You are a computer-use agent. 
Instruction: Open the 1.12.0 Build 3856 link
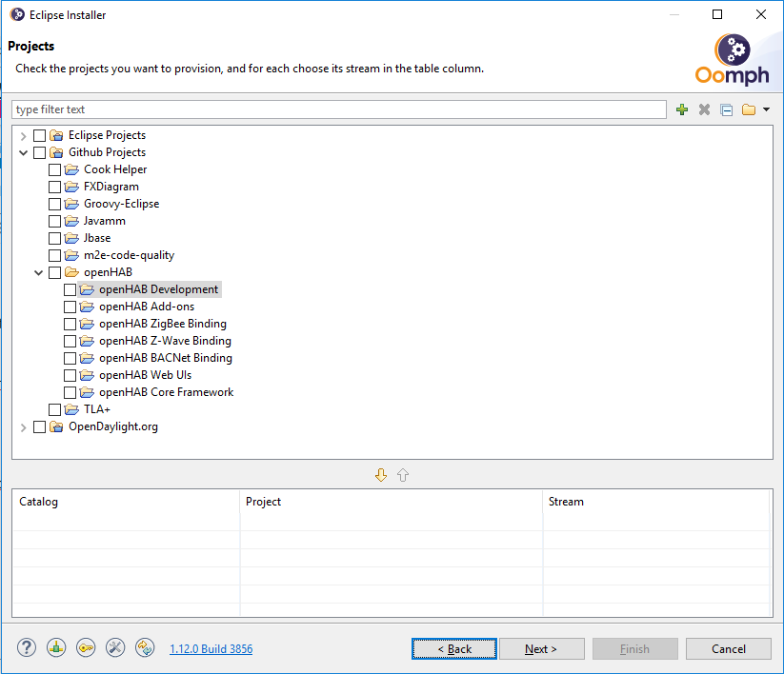tap(211, 648)
